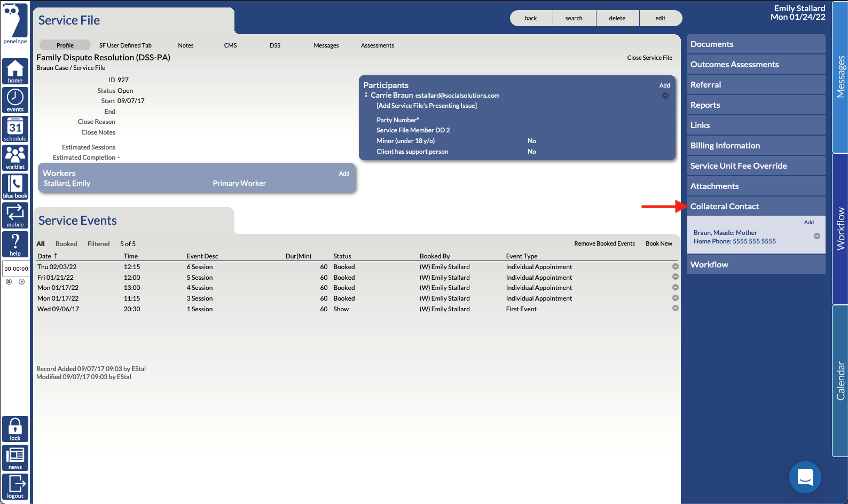Remove participant Carrie Braun with minus icon

(665, 96)
